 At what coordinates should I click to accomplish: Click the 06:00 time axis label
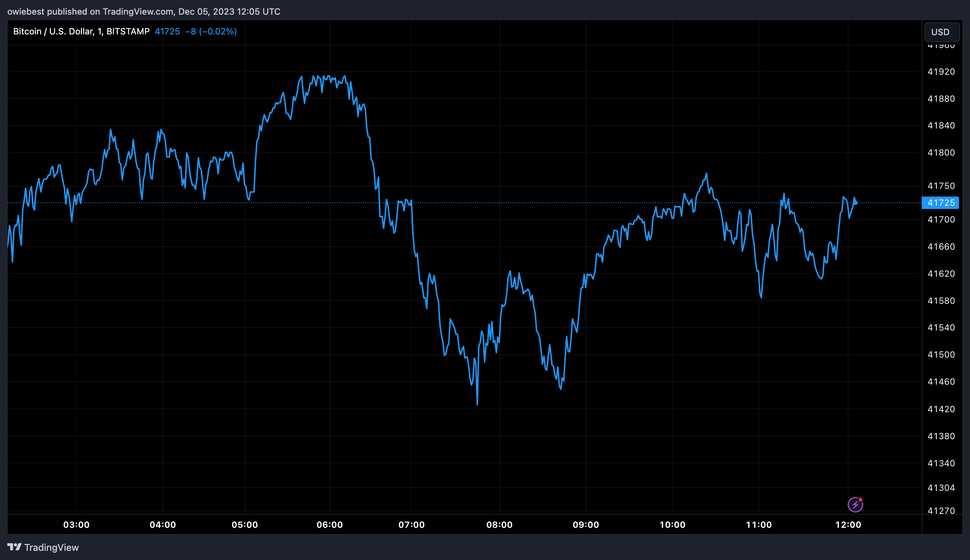click(x=329, y=524)
